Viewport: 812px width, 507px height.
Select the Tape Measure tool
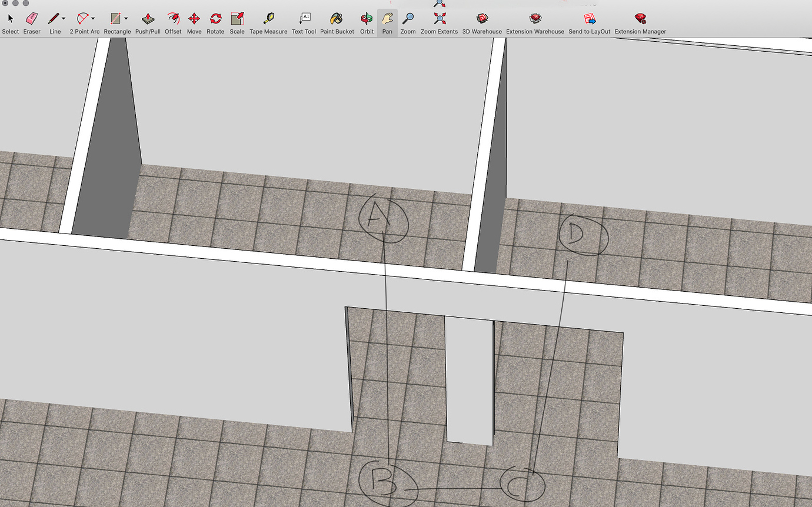click(x=268, y=18)
